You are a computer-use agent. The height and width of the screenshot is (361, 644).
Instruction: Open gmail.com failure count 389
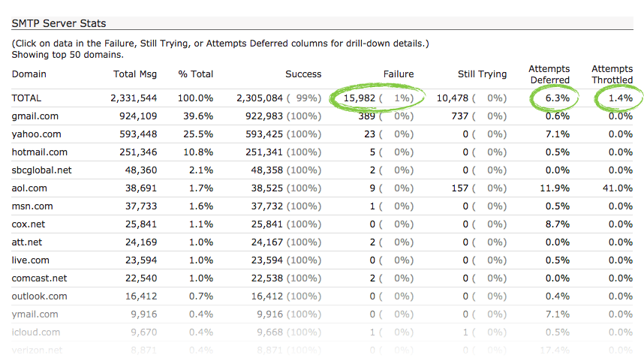click(367, 116)
